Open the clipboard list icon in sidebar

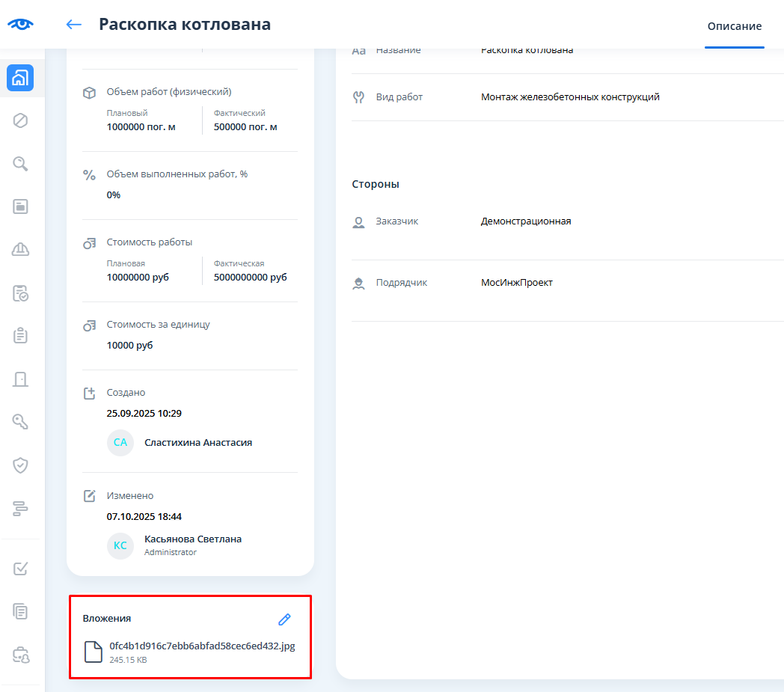(x=20, y=336)
